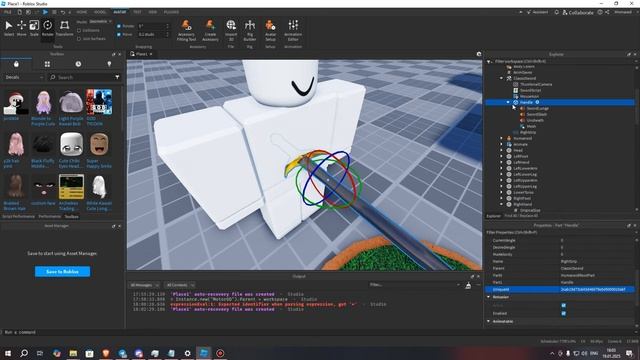The height and width of the screenshot is (360, 640).
Task: Select the Animate script tree item
Action: coord(520,144)
